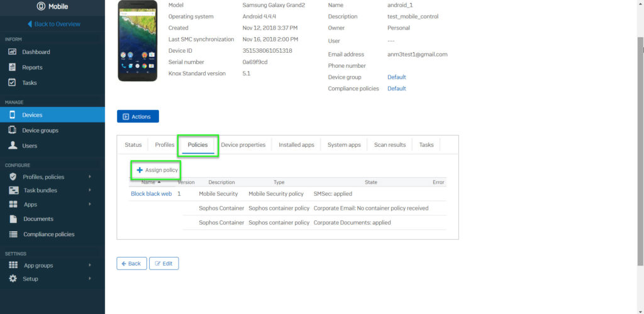This screenshot has height=314, width=644.
Task: Click the blue Actions button
Action: (138, 116)
